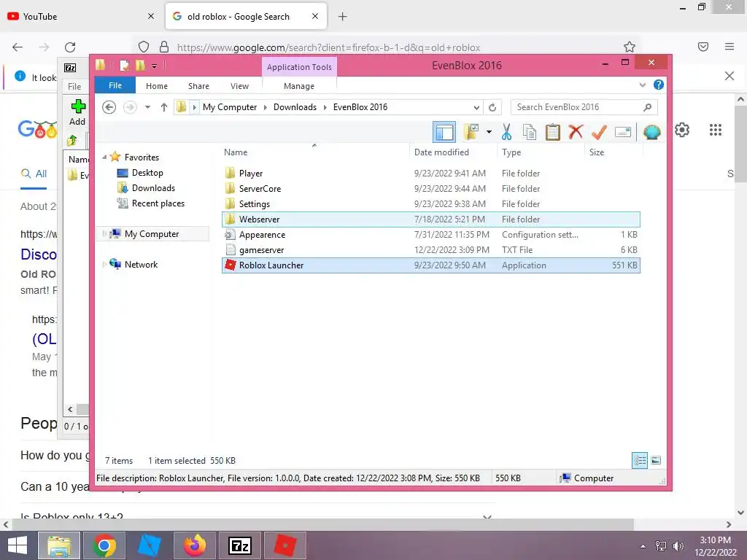Click the red X Delete icon
The image size is (747, 560).
click(x=576, y=131)
